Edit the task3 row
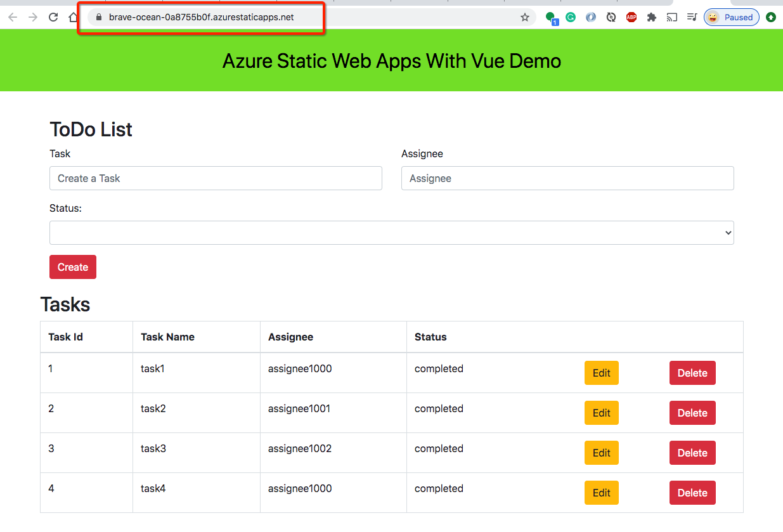Screen dimensions: 783x532 pyautogui.click(x=602, y=453)
